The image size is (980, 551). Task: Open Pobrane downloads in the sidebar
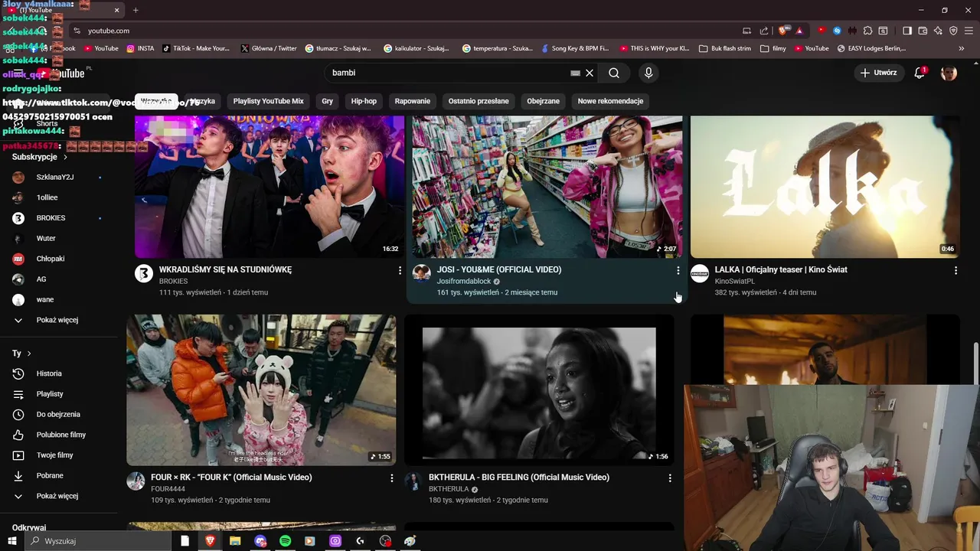tap(57, 475)
